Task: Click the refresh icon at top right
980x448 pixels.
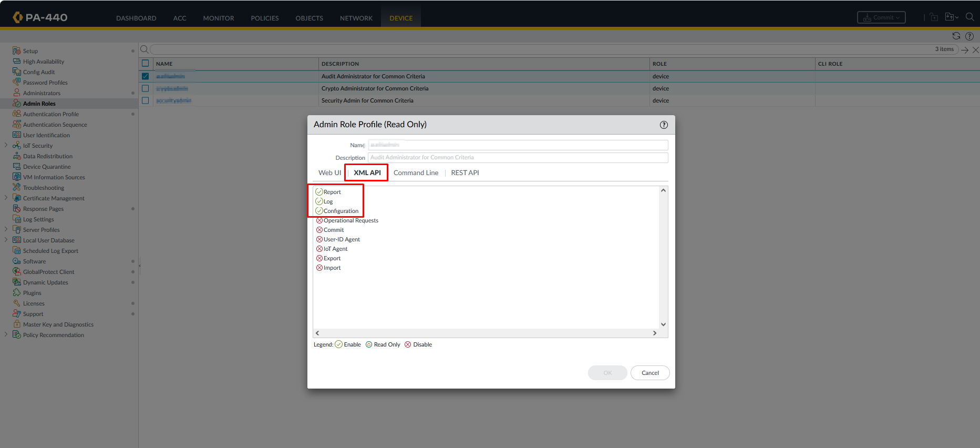Action: pyautogui.click(x=956, y=36)
